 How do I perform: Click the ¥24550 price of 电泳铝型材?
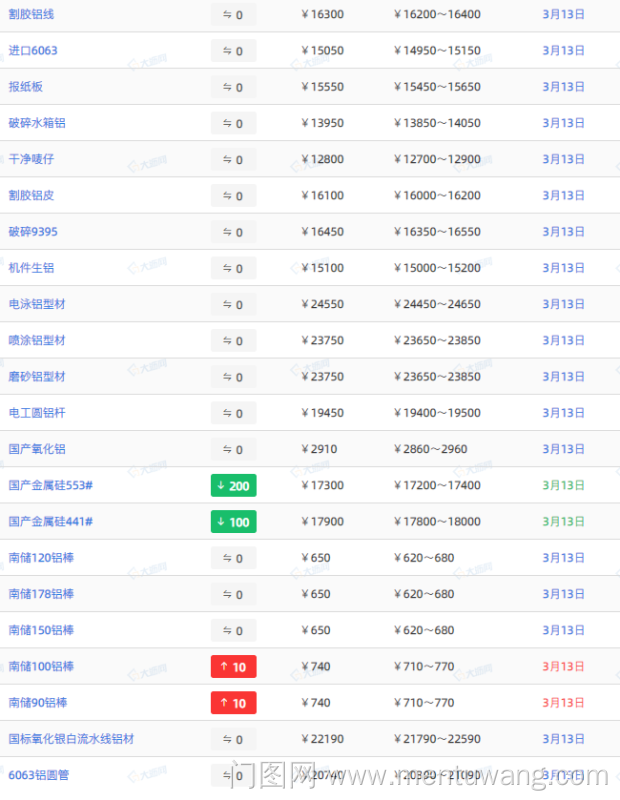pos(322,304)
